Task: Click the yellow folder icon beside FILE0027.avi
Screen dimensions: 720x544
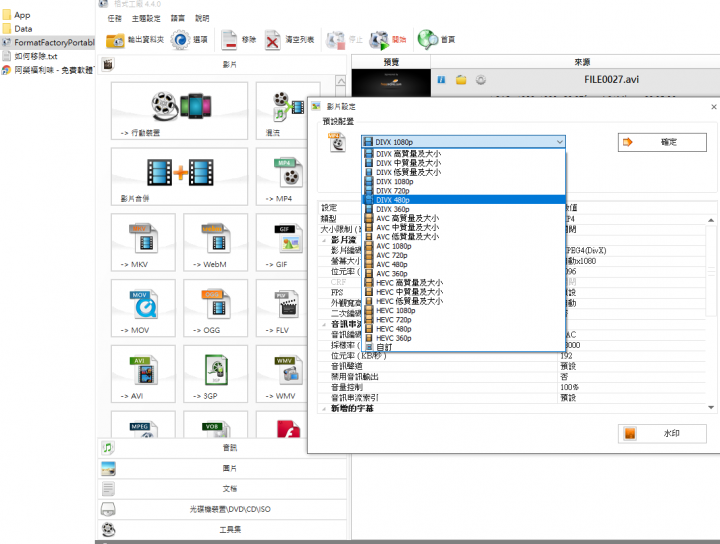Action: pyautogui.click(x=461, y=80)
